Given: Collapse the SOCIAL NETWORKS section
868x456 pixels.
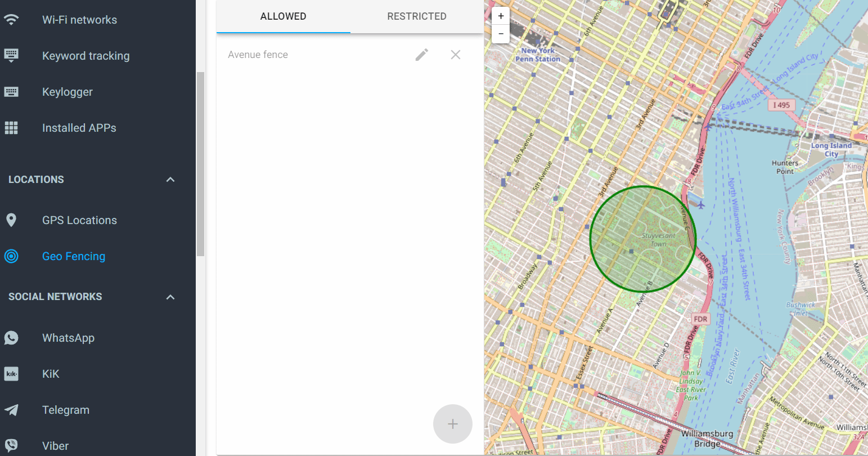Looking at the screenshot, I should 170,297.
